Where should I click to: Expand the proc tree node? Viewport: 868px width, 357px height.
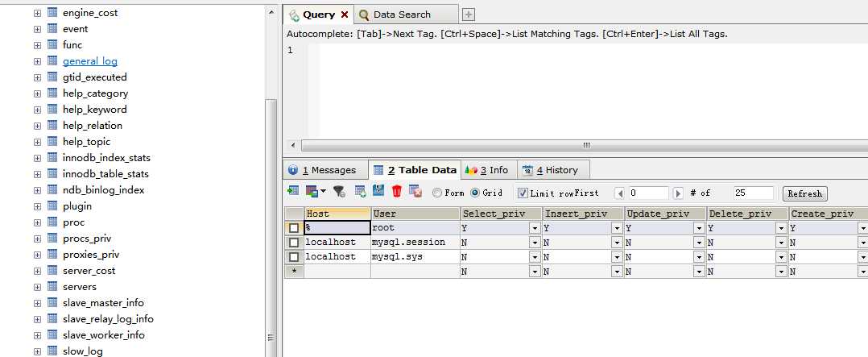(37, 222)
